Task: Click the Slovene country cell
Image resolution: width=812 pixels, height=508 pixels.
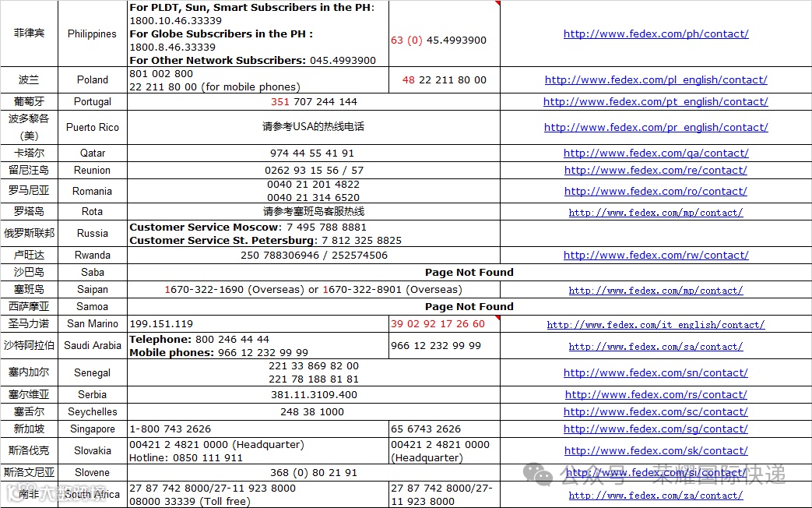Action: tap(92, 472)
